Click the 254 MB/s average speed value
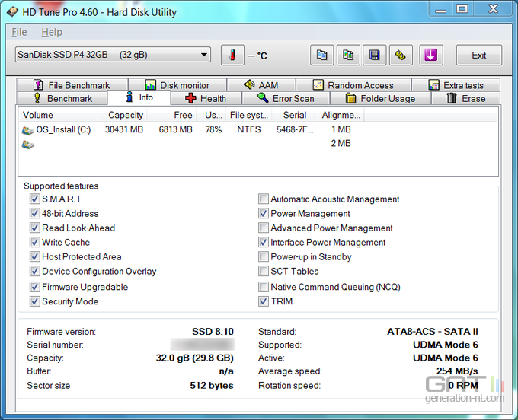This screenshot has height=420, width=518. (457, 371)
